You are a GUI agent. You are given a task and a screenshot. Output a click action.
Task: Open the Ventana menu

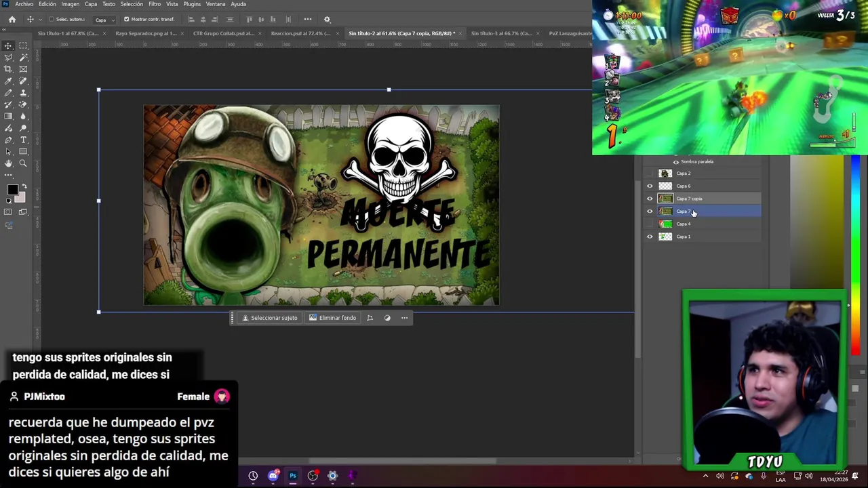coord(216,4)
